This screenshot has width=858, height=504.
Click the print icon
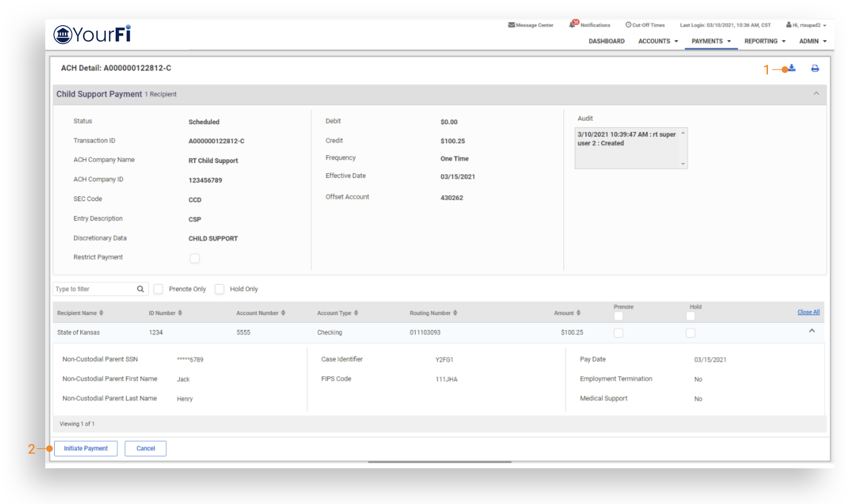click(815, 68)
